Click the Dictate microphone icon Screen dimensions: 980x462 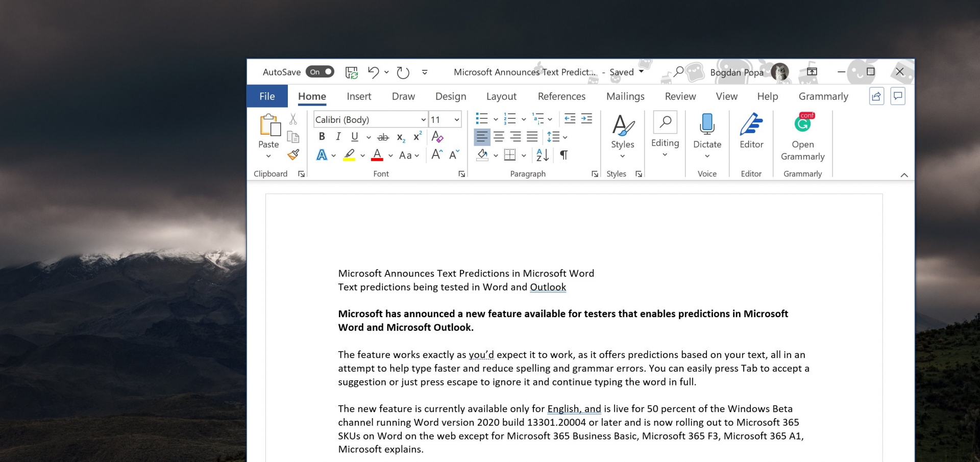coord(707,124)
